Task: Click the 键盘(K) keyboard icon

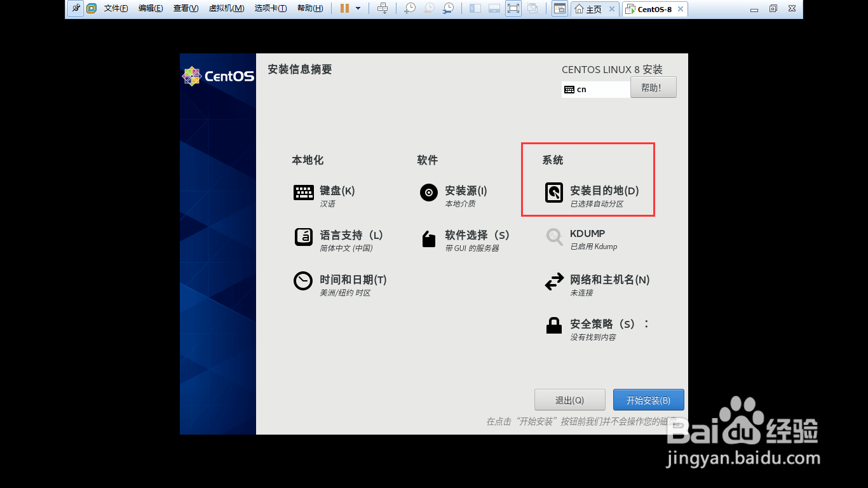Action: tap(304, 193)
